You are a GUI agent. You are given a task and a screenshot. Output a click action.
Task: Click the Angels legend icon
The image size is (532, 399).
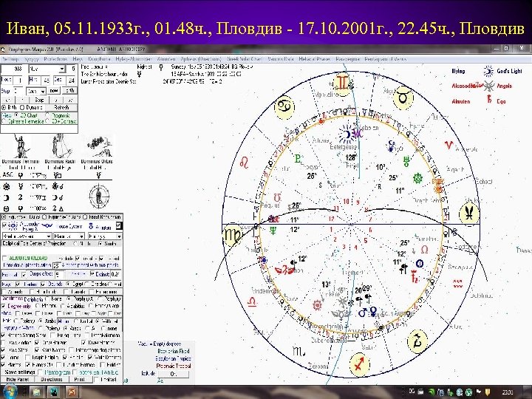[488, 86]
